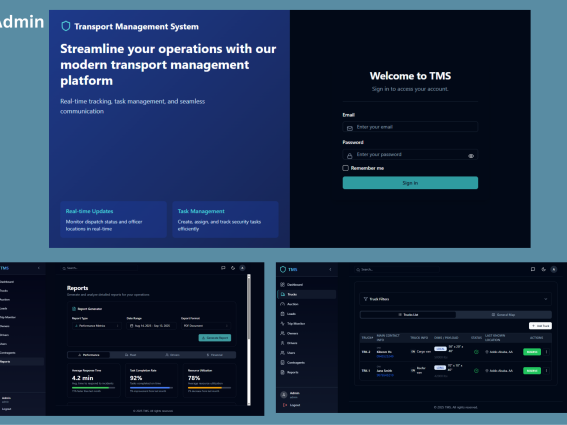Screen dimensions: 567x425
Task: Click orange progress bar under 78%
Action: 209,388
